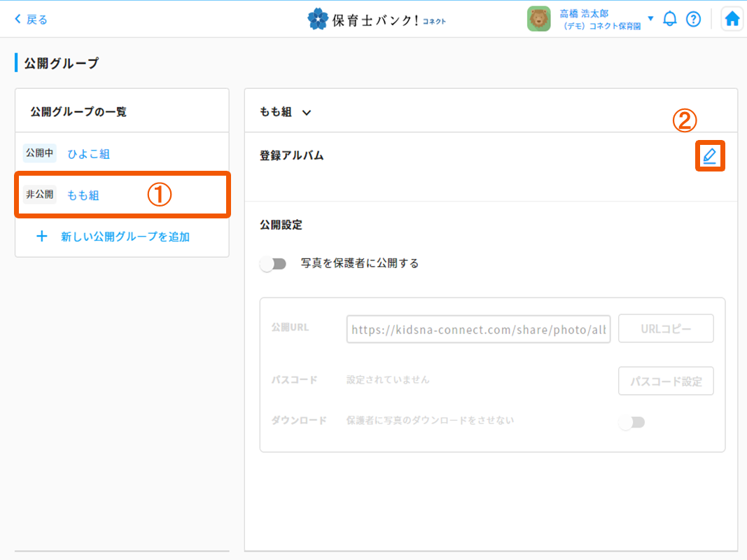
Task: Select もも組 in group list
Action: click(83, 195)
